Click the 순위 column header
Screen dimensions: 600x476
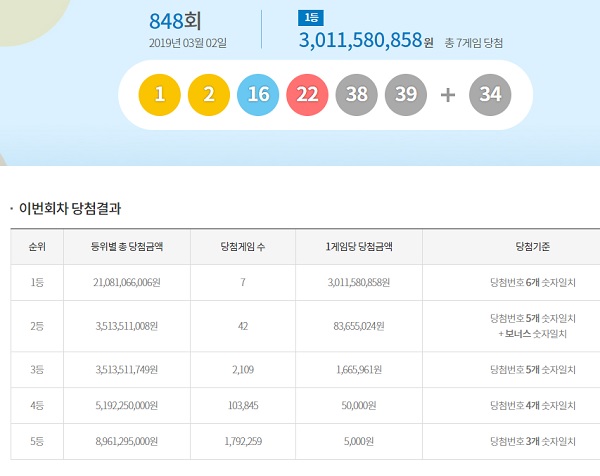coord(37,246)
